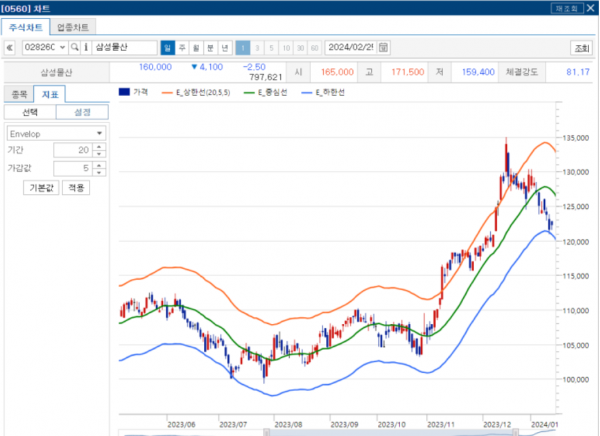Click the price change value 4,100
Screen dimensions: 600x436
211,67
